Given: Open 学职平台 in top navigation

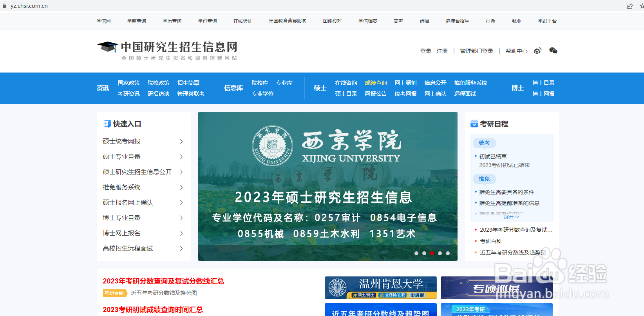Looking at the screenshot, I should point(547,21).
